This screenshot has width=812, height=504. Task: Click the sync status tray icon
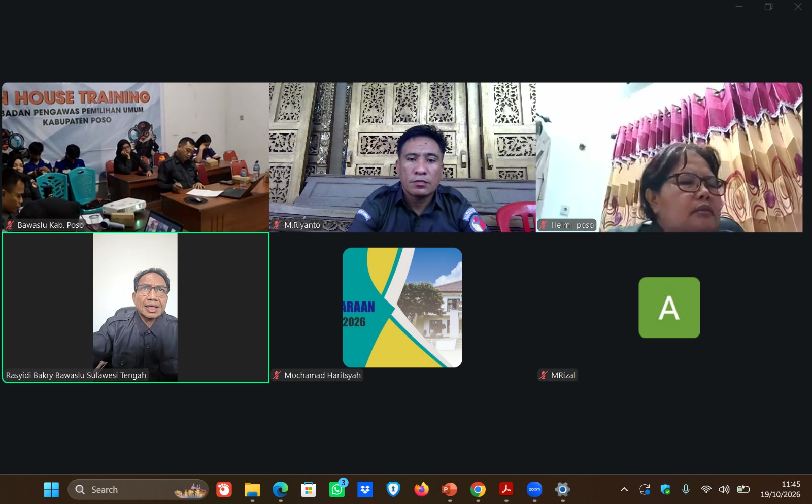645,490
